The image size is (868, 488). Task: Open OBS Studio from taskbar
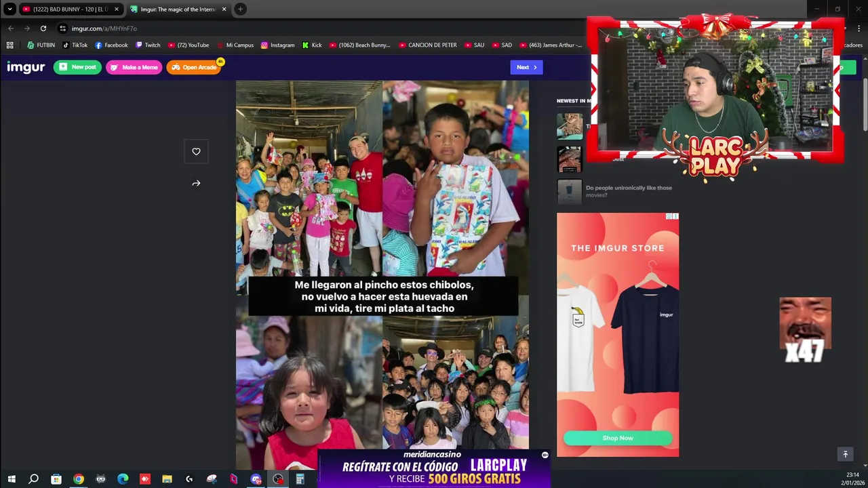(x=278, y=479)
